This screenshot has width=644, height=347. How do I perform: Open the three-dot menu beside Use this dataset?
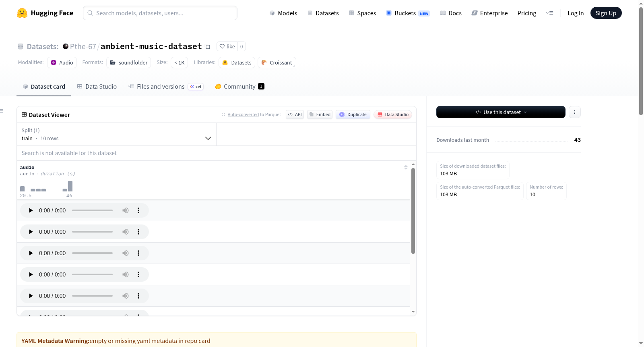pos(575,112)
